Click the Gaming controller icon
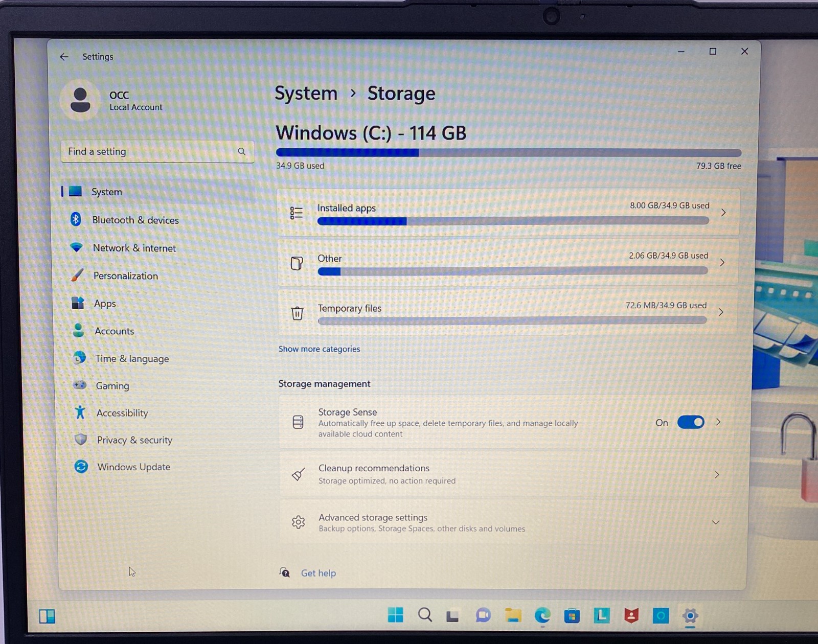 coord(80,385)
